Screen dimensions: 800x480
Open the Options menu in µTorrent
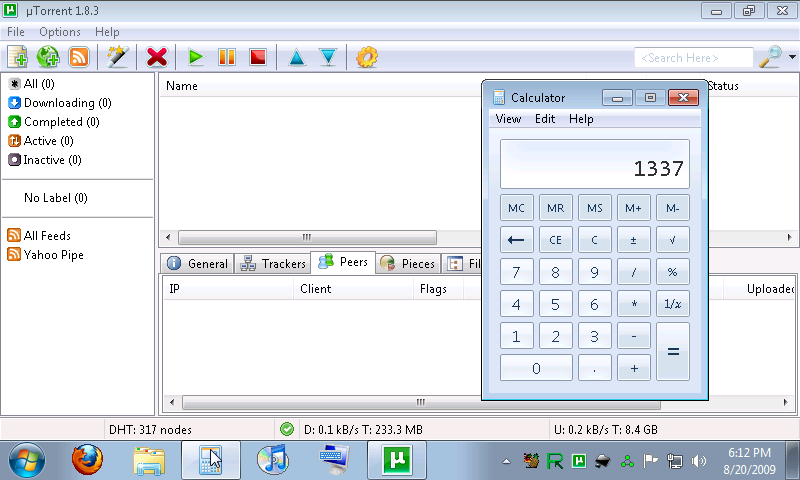pos(60,32)
